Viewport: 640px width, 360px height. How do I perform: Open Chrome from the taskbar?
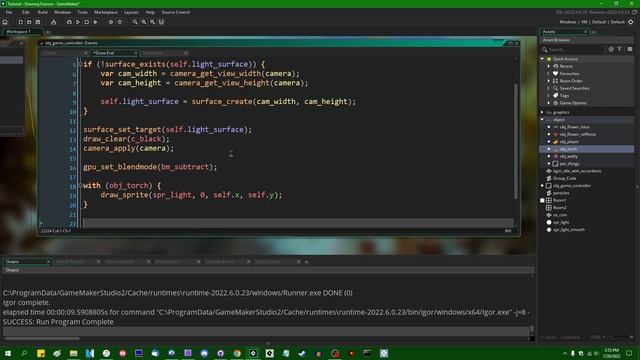237,353
